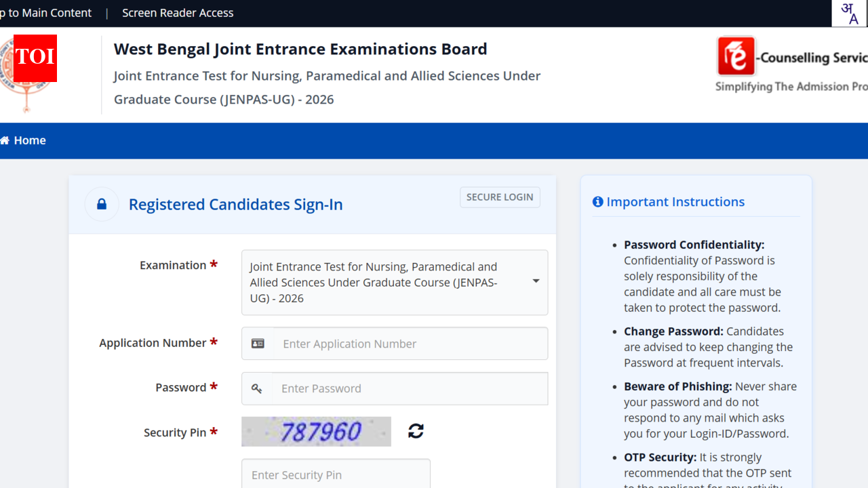Refresh the security pin captcha

416,430
